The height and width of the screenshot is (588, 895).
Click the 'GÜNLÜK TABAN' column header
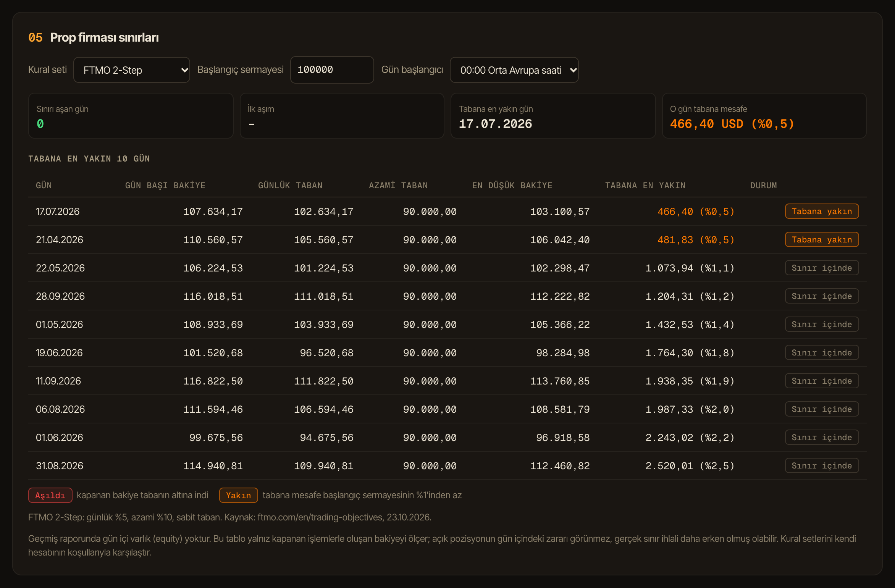click(x=290, y=186)
